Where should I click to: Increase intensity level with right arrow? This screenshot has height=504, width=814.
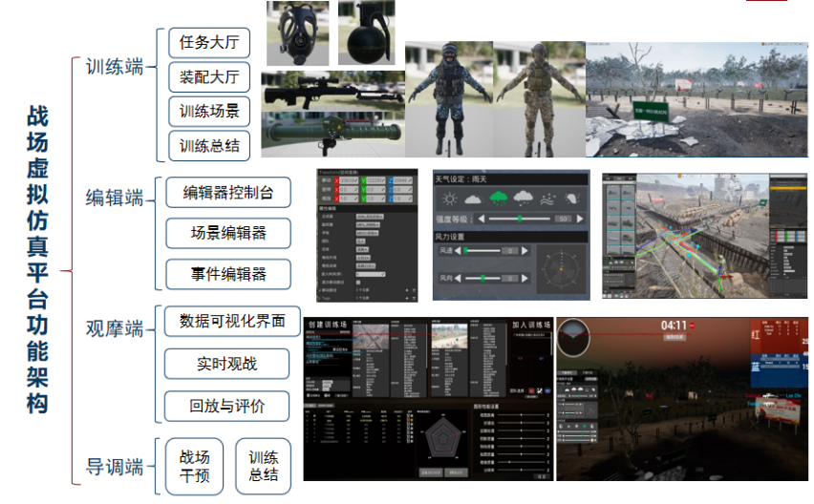(x=579, y=219)
